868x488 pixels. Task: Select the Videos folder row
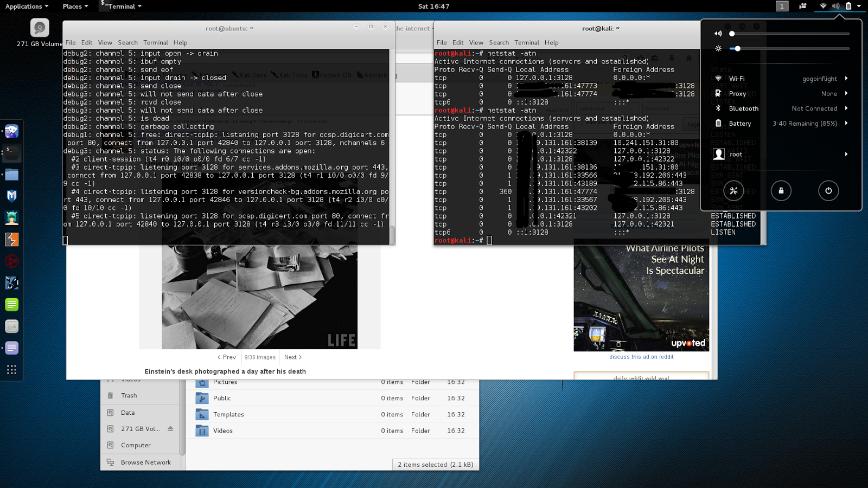(332, 431)
